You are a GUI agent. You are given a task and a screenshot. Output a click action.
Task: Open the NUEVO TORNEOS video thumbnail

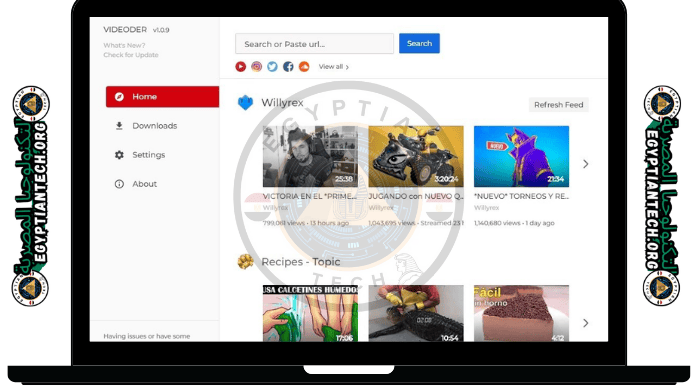coord(521,156)
